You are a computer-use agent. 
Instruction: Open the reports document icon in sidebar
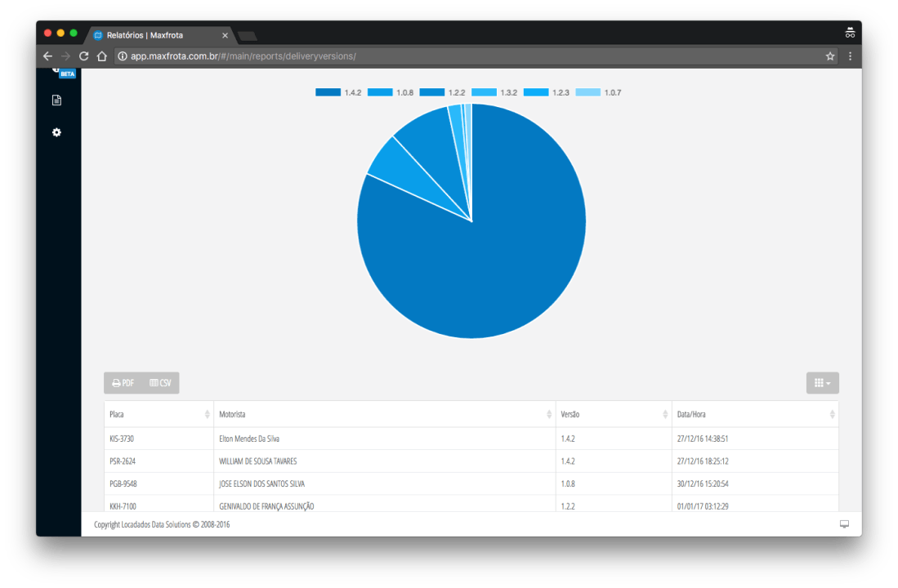coord(56,100)
